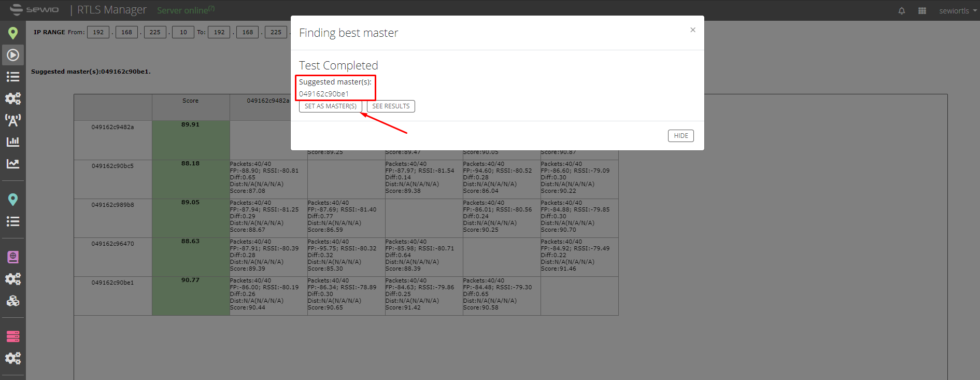980x380 pixels.
Task: Open the stacked cubes sidebar icon
Action: pyautogui.click(x=13, y=301)
